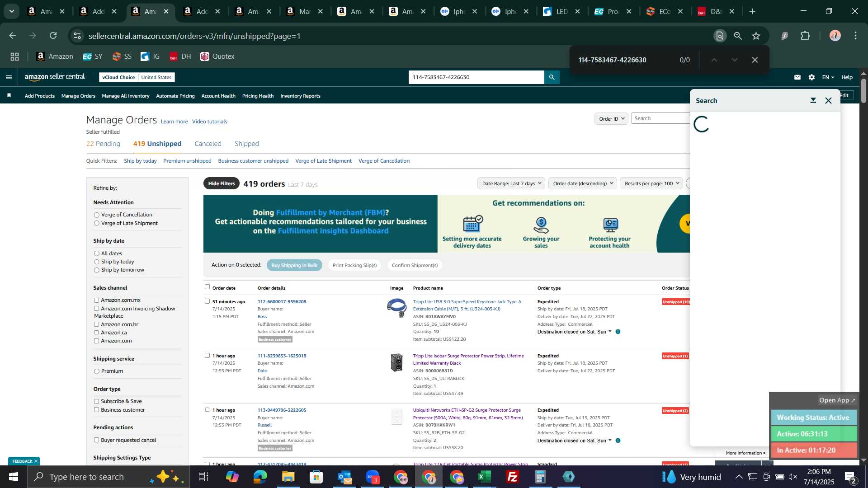Open Order date (descending) sort dropdown
The height and width of the screenshot is (488, 868).
click(583, 183)
